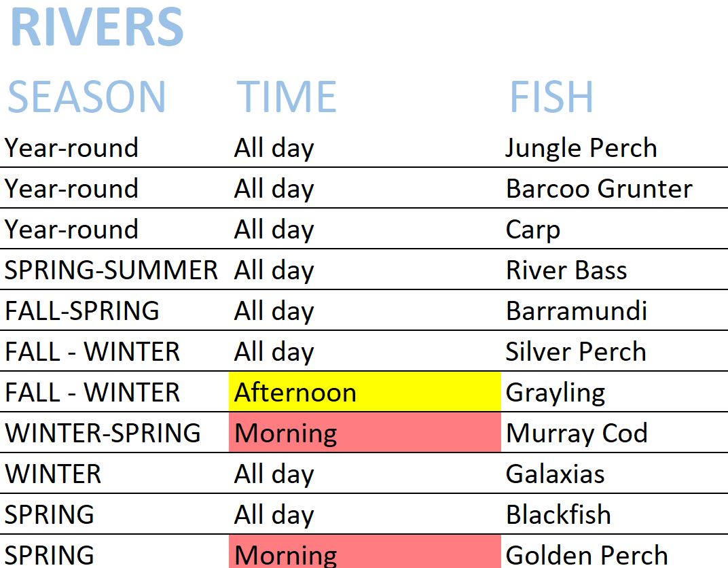Select the SEASON column header

[x=86, y=96]
